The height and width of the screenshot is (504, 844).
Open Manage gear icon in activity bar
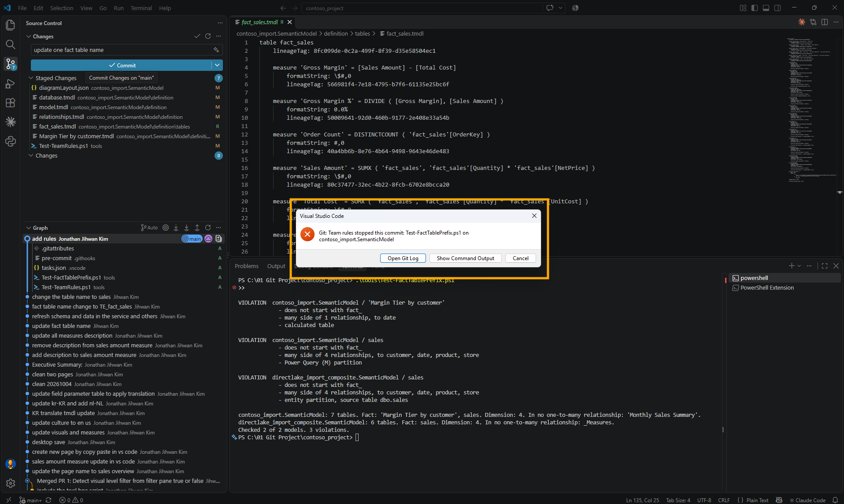(11, 483)
